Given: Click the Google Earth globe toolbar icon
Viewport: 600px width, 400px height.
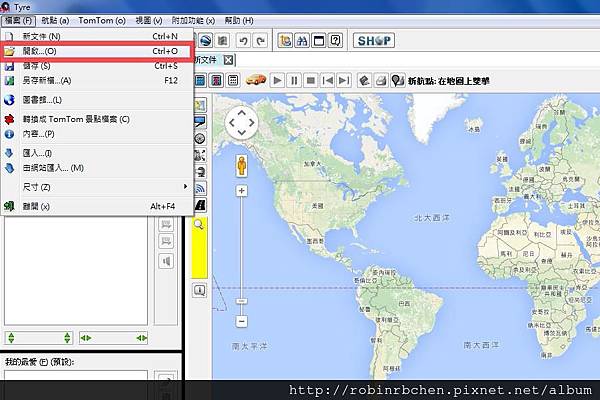Looking at the screenshot, I should (x=206, y=40).
